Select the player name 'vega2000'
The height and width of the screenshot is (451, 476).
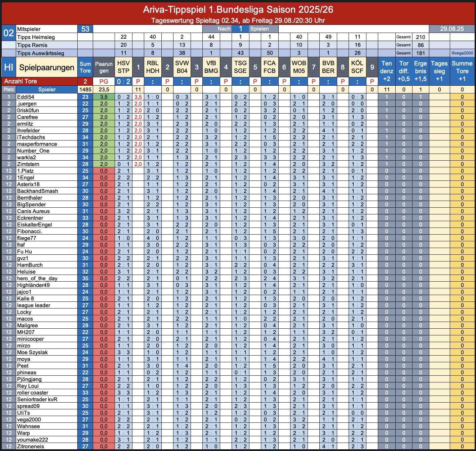click(x=29, y=419)
